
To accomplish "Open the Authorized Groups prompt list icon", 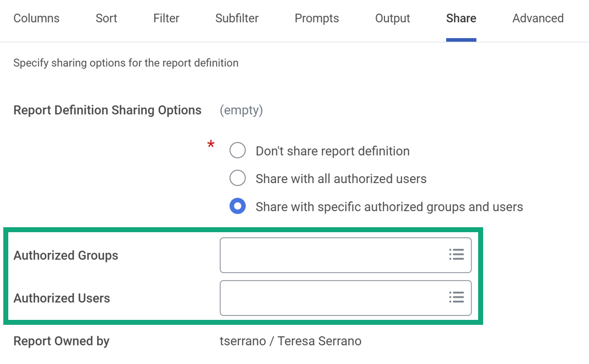I will (x=457, y=255).
